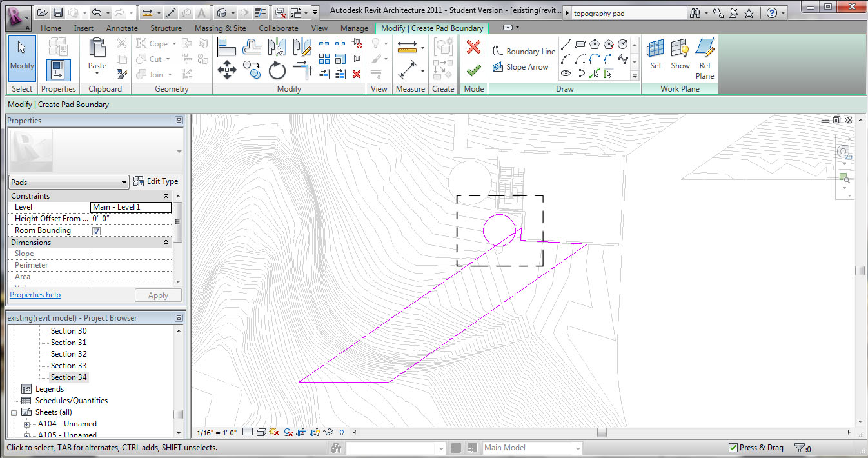The width and height of the screenshot is (868, 458).
Task: Disable the Press & Drag checkbox
Action: tap(733, 448)
